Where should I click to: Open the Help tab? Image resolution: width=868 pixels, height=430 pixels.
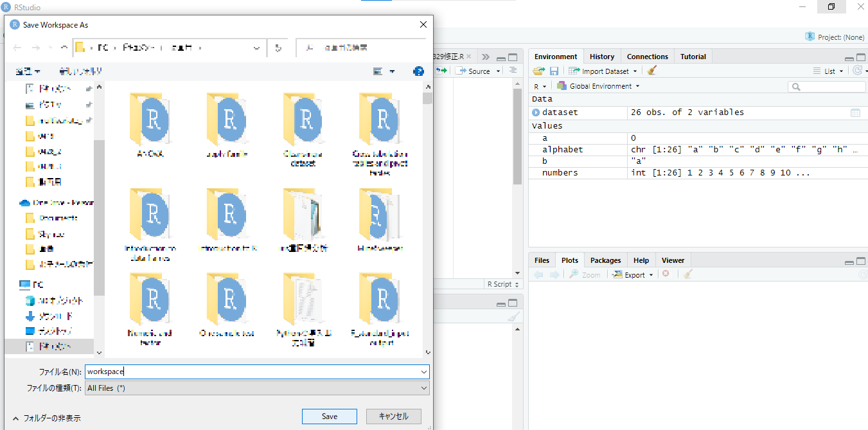(x=641, y=260)
